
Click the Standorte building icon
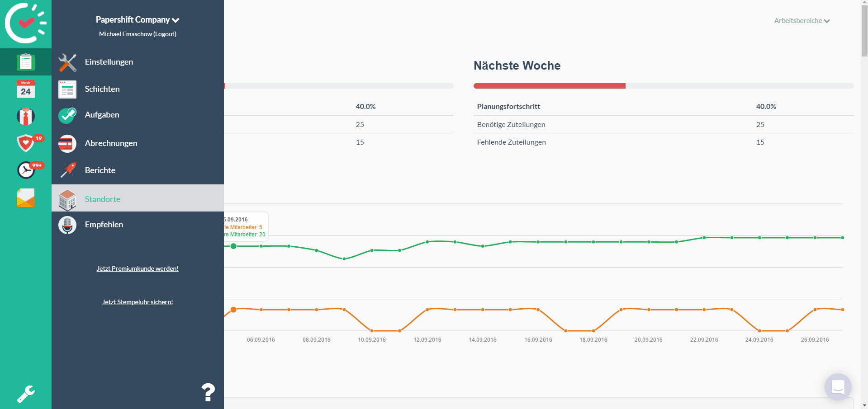pos(67,200)
